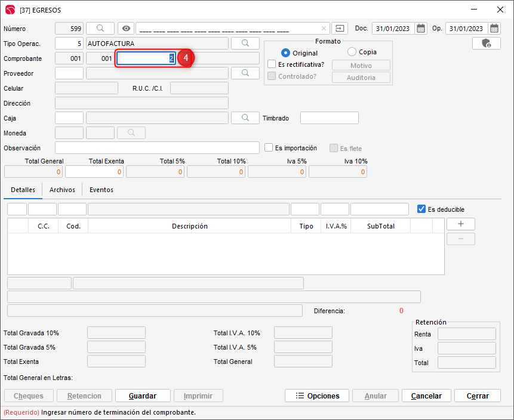Open the Opciones menu button
This screenshot has width=514, height=420.
coord(318,396)
